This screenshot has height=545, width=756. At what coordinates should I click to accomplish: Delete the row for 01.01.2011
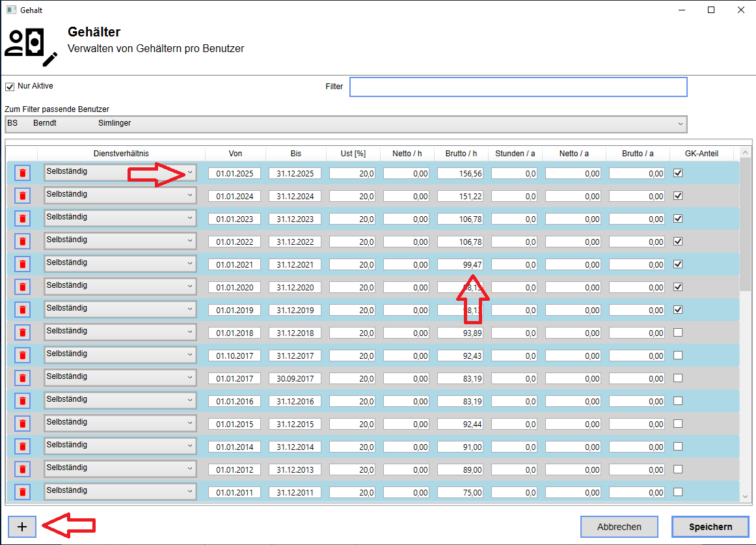point(22,492)
